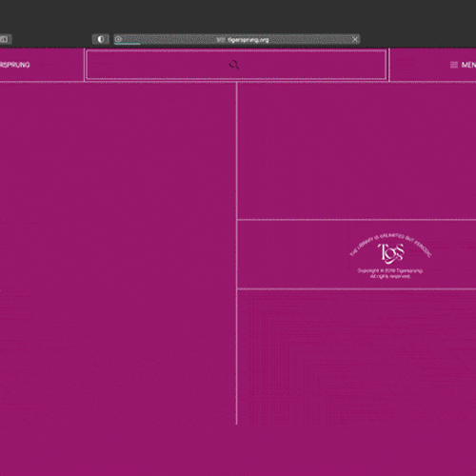Click the All rights reserved line
This screenshot has height=476, width=476.
[390, 277]
